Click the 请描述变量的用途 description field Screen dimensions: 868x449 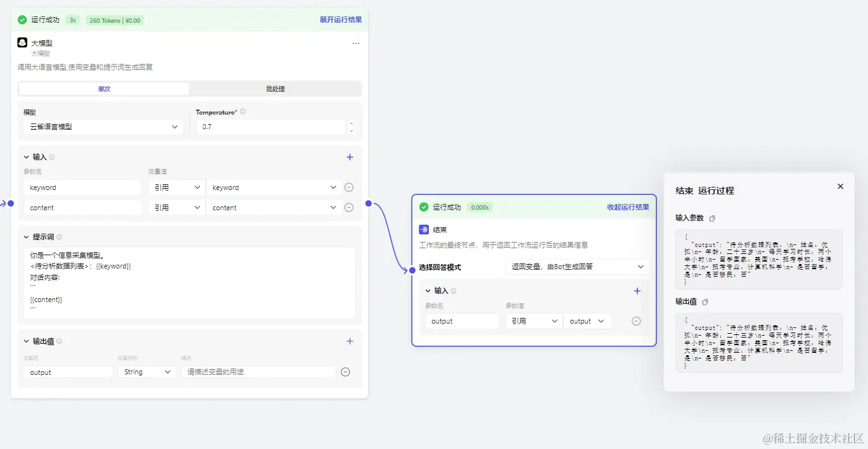click(x=258, y=372)
